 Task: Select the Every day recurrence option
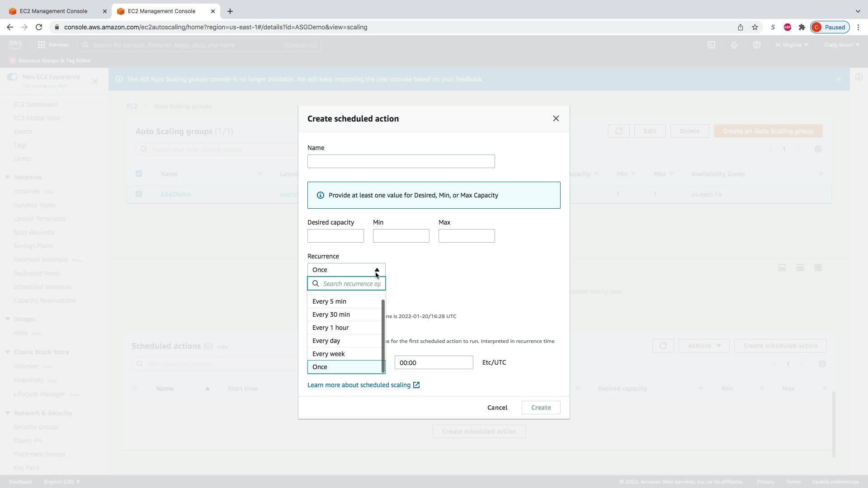pos(326,341)
